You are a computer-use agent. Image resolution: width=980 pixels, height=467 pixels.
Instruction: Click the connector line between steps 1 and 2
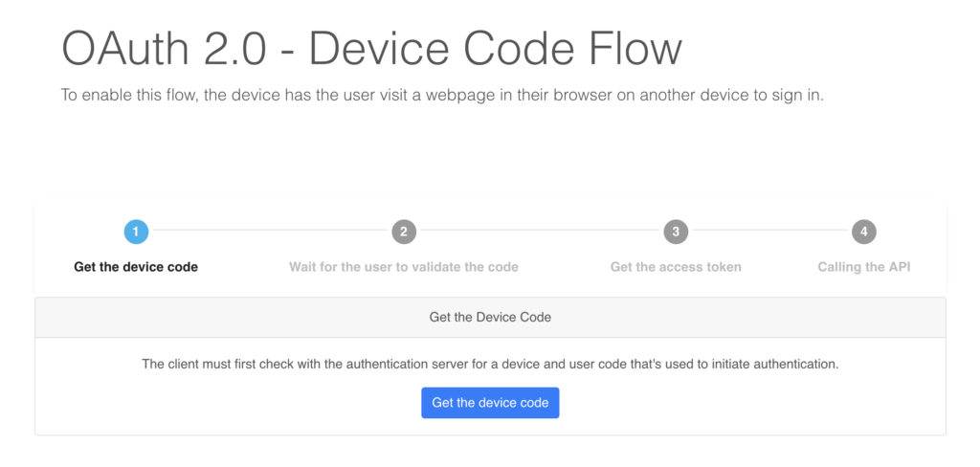point(270,230)
